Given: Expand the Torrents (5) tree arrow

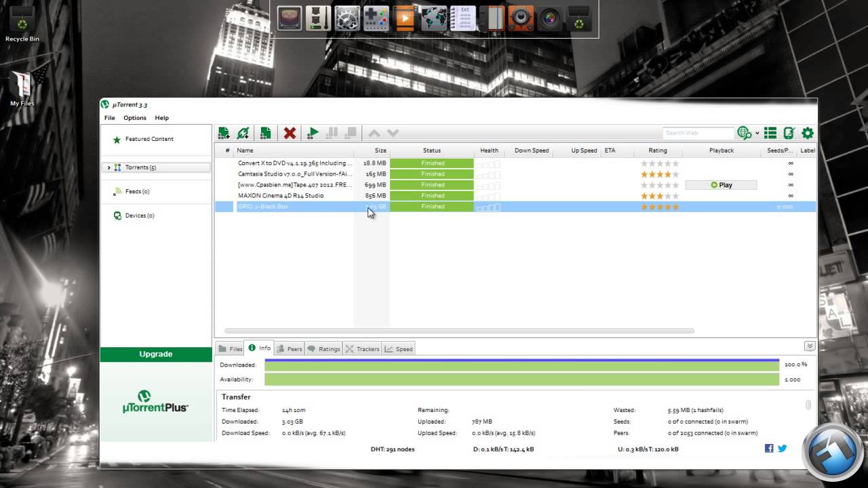Looking at the screenshot, I should (108, 167).
